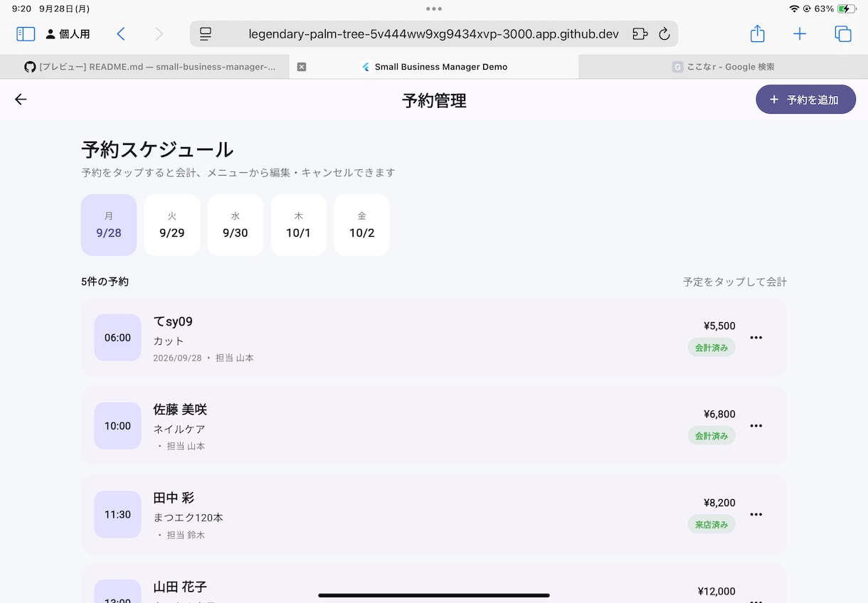Click the カット service label
The height and width of the screenshot is (603, 868).
tap(169, 341)
